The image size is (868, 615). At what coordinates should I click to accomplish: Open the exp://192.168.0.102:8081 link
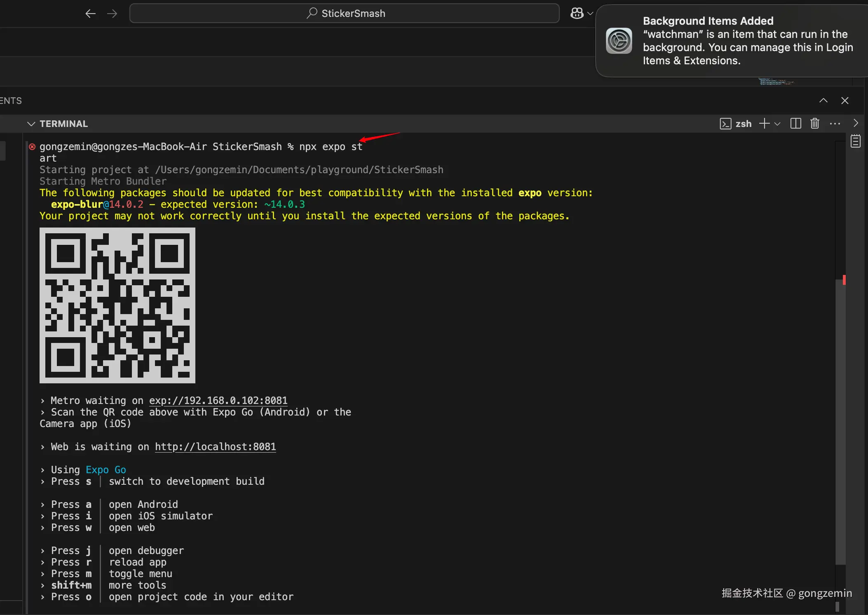pyautogui.click(x=218, y=401)
